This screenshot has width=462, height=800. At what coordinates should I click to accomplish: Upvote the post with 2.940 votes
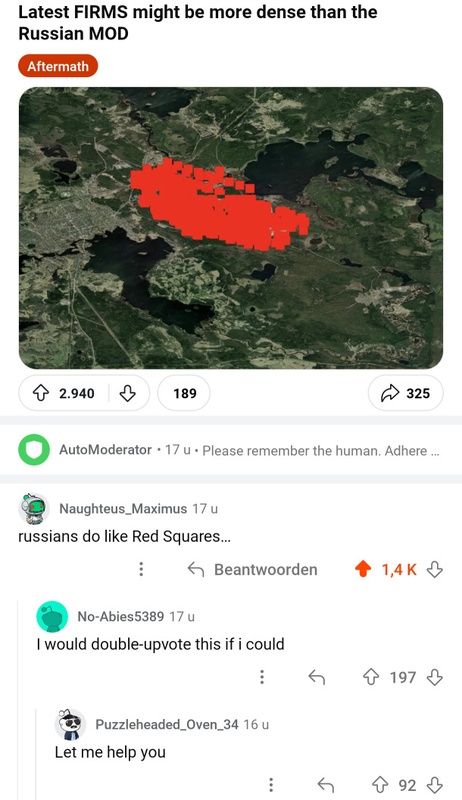coord(41,393)
